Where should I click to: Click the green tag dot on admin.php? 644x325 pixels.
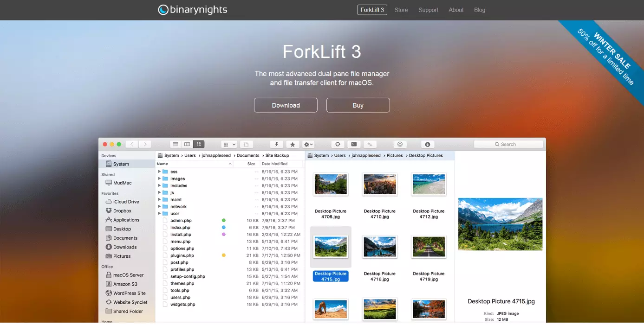tap(224, 221)
